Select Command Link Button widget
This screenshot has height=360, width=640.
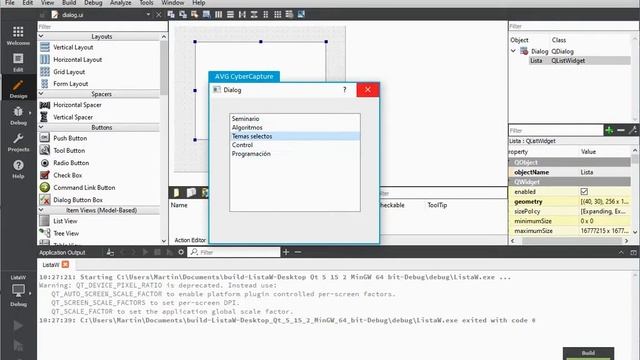click(x=84, y=188)
